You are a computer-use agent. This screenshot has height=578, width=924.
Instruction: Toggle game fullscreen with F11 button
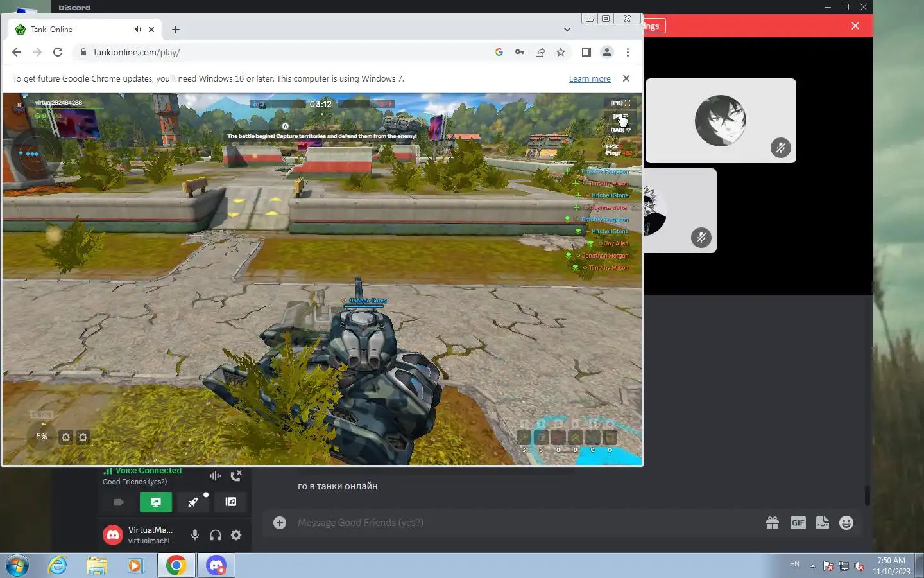tap(620, 103)
